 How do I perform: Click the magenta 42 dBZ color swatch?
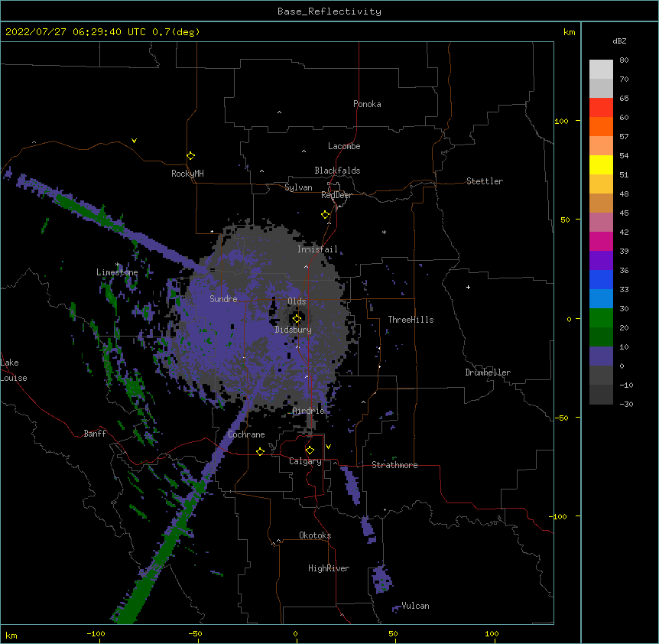(x=601, y=241)
